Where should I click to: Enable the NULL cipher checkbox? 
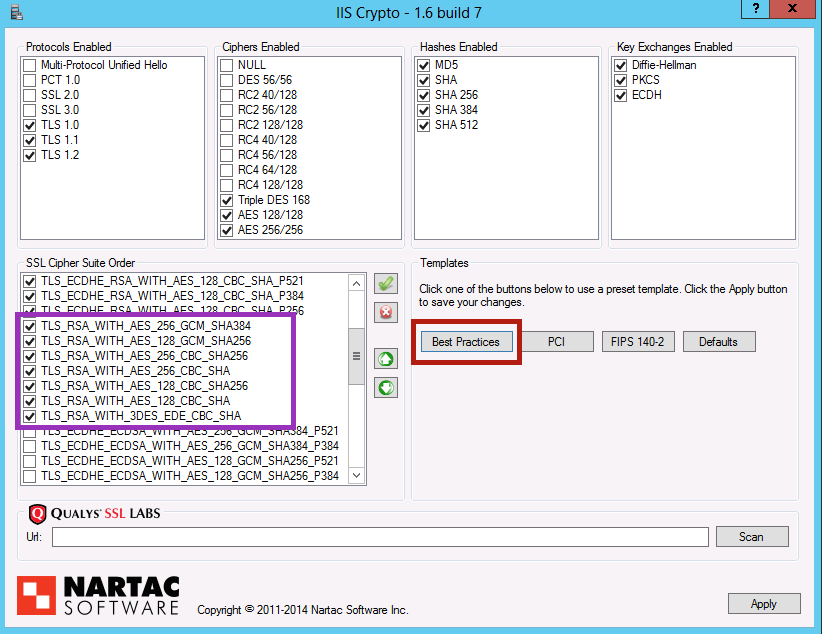tap(226, 65)
